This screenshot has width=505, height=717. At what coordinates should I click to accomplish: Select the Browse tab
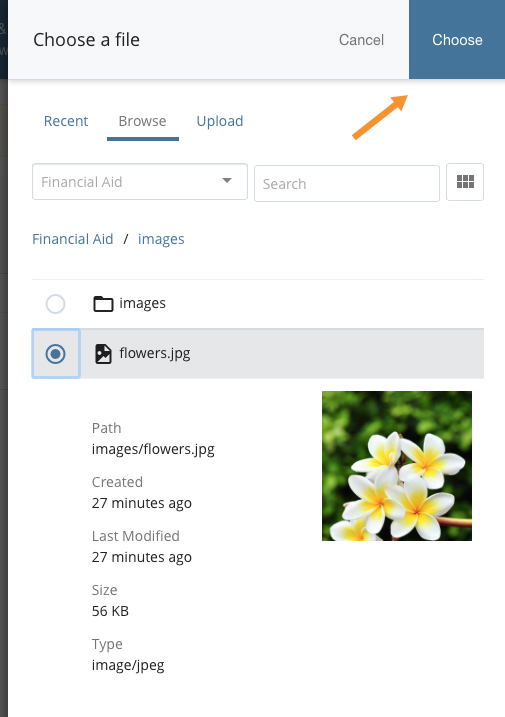tap(142, 121)
